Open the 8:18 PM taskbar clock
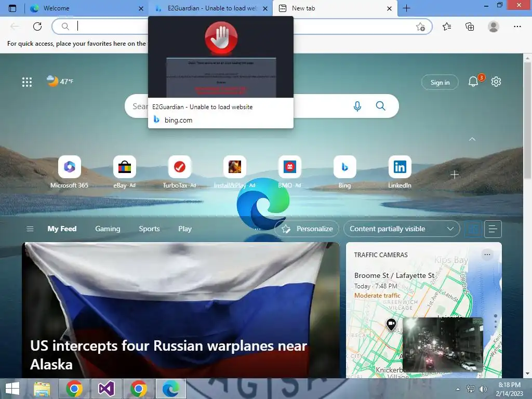The width and height of the screenshot is (532, 399). point(509,389)
